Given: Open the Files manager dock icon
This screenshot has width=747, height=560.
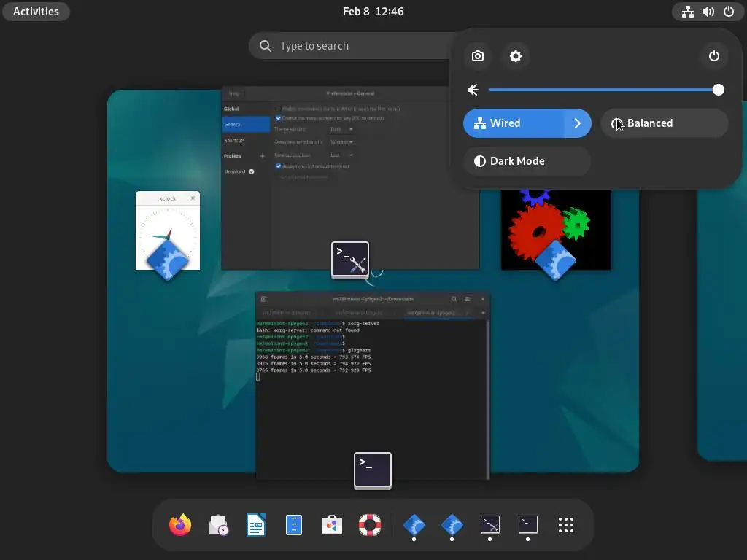Looking at the screenshot, I should click(294, 525).
